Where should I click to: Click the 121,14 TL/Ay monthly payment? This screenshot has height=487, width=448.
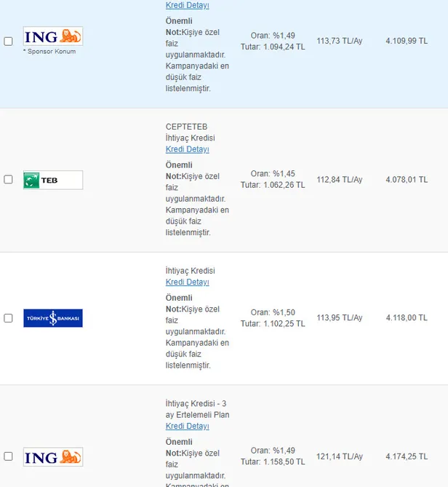pos(340,456)
